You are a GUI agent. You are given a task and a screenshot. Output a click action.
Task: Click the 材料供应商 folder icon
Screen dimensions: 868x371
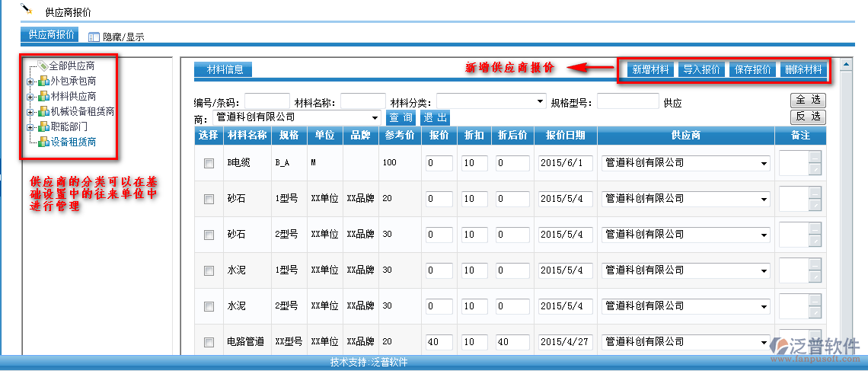(x=44, y=97)
